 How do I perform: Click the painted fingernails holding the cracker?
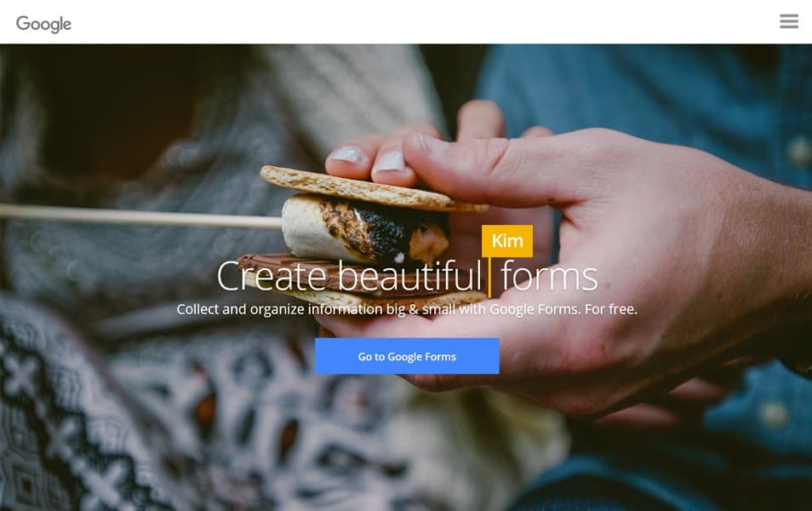tap(369, 159)
